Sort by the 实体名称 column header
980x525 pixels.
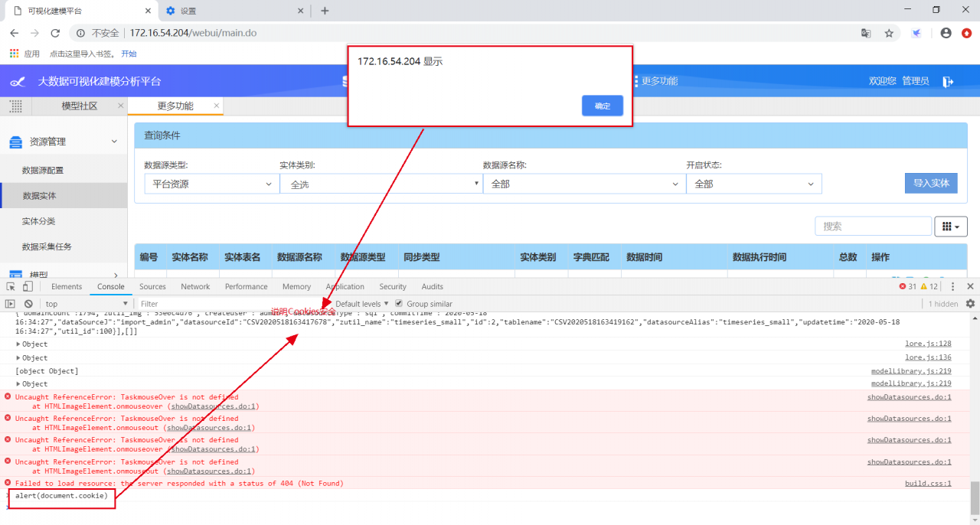click(190, 257)
